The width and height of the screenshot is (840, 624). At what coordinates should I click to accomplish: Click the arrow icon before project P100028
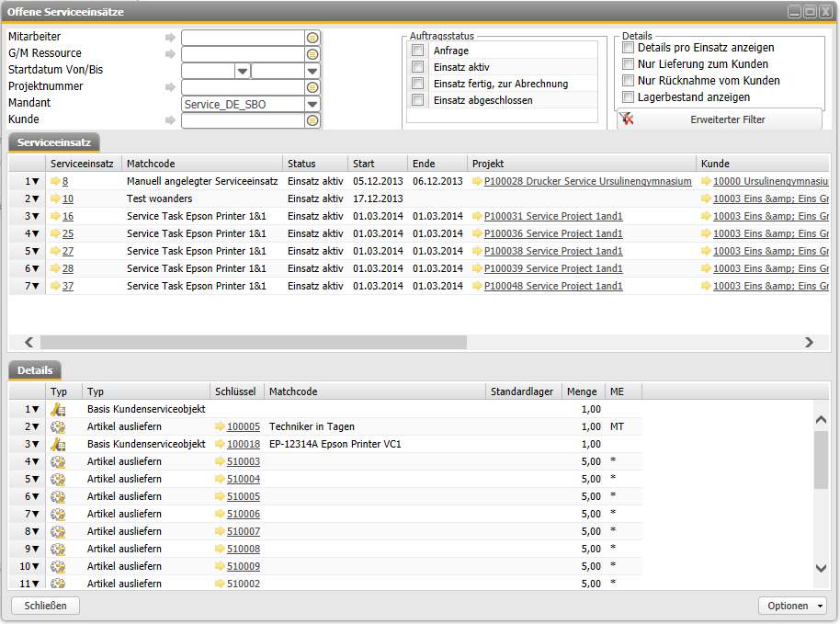click(x=477, y=182)
